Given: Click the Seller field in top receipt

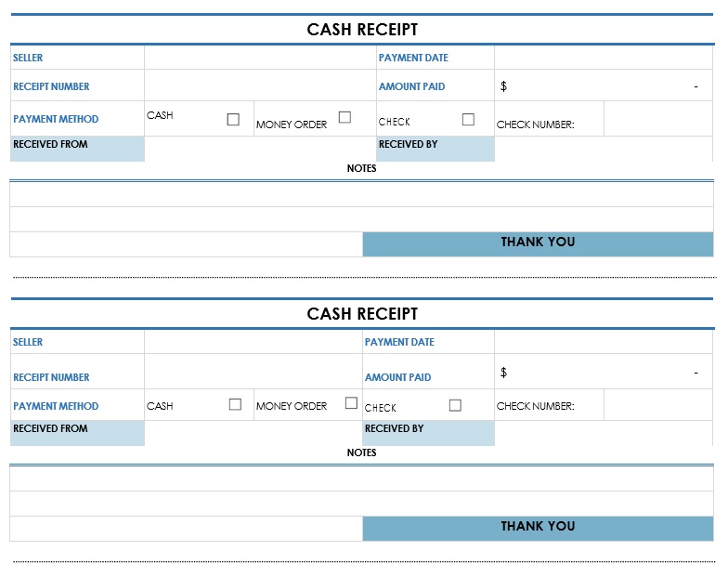Looking at the screenshot, I should [259, 58].
